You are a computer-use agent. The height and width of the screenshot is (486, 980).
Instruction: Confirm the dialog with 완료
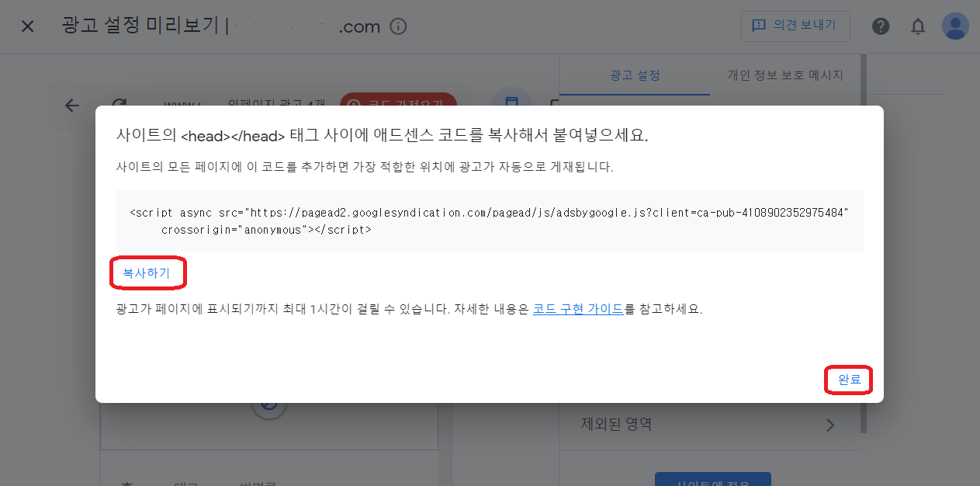pyautogui.click(x=849, y=380)
